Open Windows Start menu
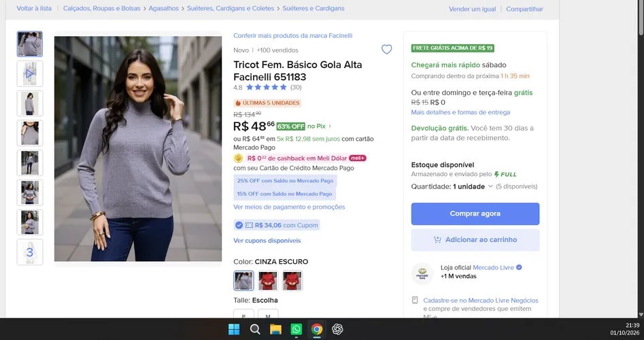The image size is (644, 340). [234, 329]
